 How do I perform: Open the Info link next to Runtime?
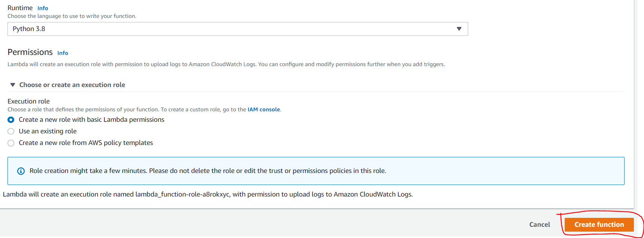coord(43,8)
